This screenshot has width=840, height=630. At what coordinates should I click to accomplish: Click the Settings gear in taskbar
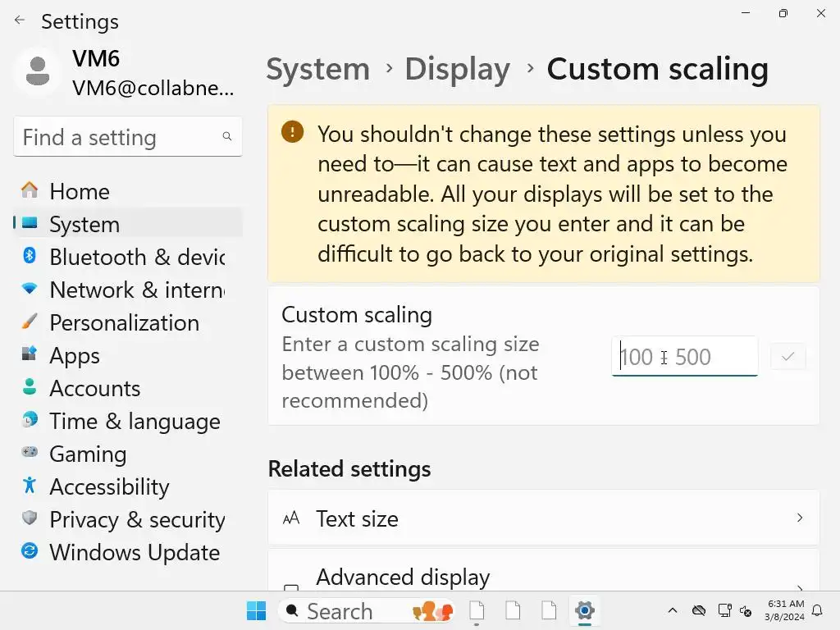pyautogui.click(x=584, y=611)
